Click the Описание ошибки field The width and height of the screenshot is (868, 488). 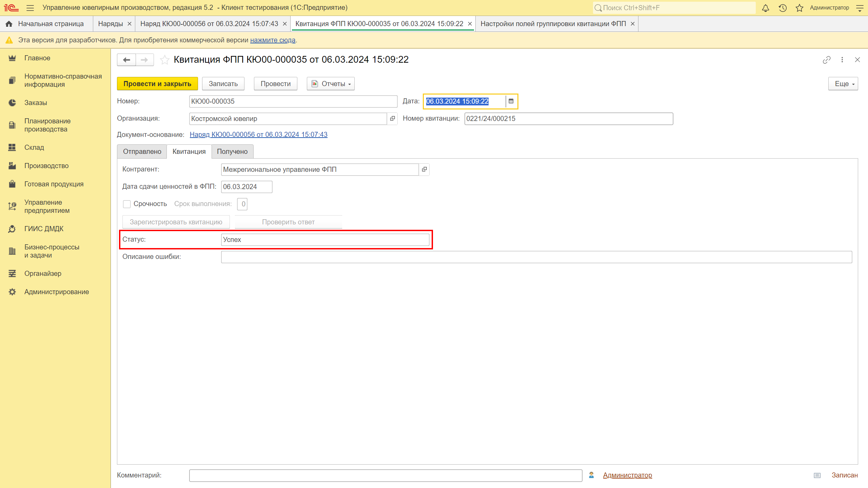coord(536,257)
